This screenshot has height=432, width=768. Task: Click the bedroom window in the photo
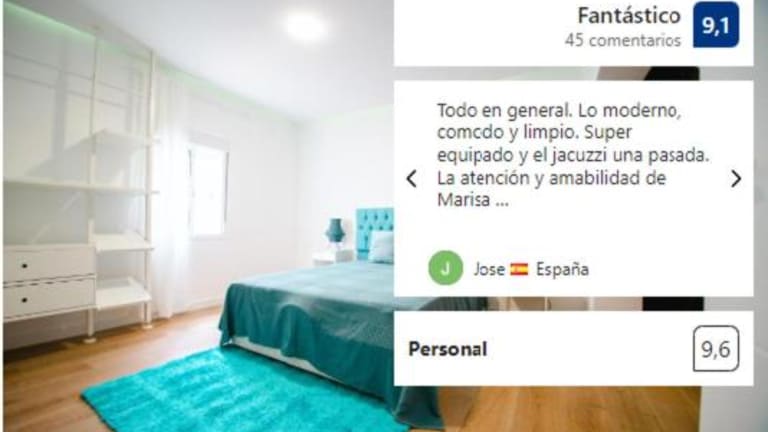[x=208, y=192]
